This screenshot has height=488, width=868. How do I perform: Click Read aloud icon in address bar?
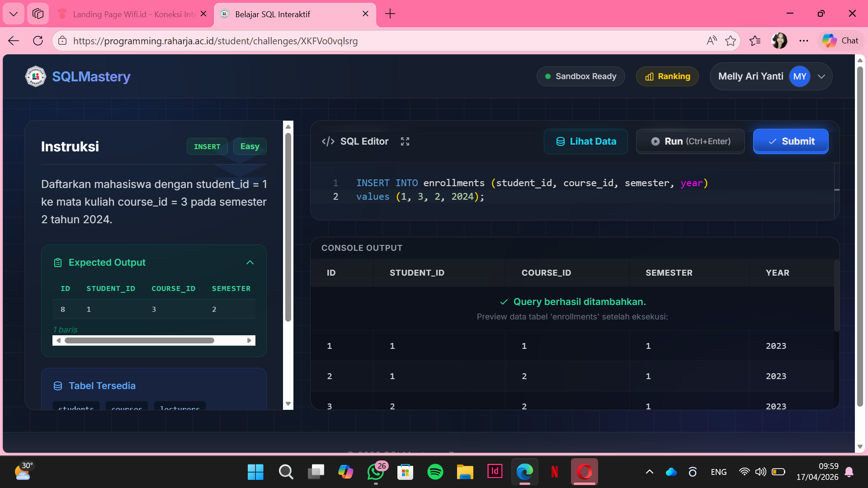coord(711,41)
